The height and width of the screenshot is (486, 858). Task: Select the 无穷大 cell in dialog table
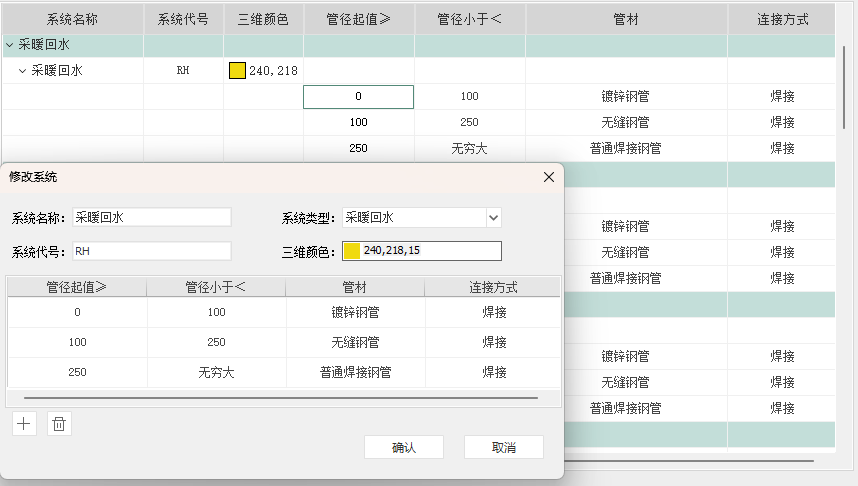tap(216, 372)
